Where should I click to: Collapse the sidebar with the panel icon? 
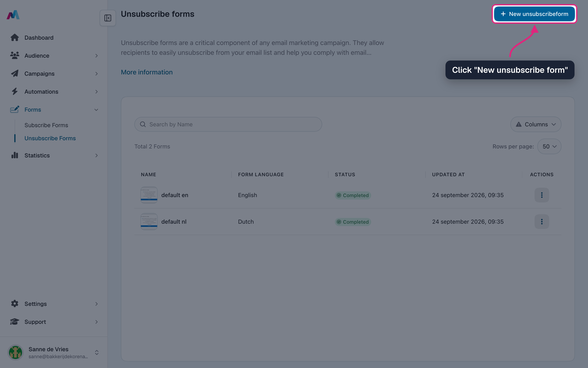click(108, 18)
